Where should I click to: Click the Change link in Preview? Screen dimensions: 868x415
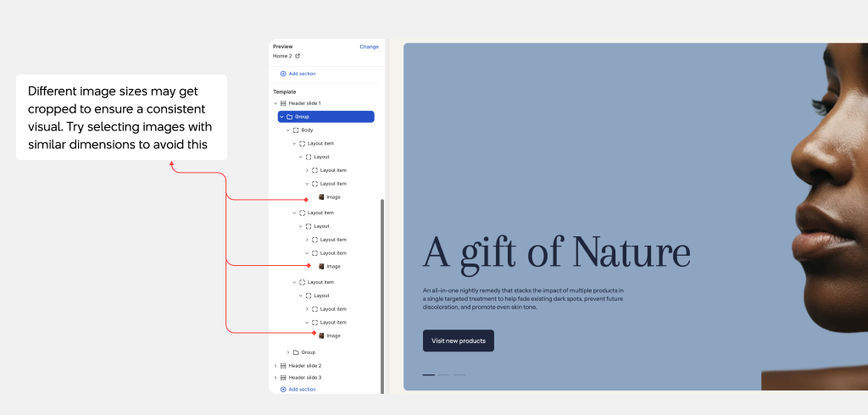[x=369, y=47]
